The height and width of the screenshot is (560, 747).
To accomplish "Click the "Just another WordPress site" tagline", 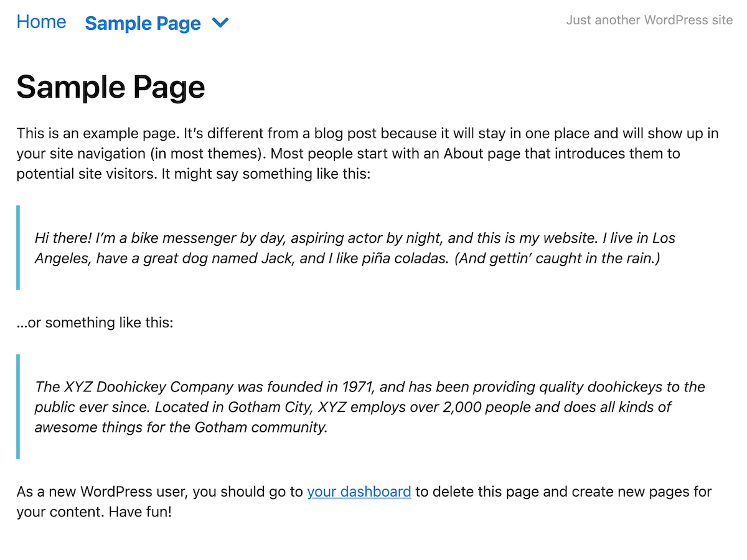I will tap(649, 20).
